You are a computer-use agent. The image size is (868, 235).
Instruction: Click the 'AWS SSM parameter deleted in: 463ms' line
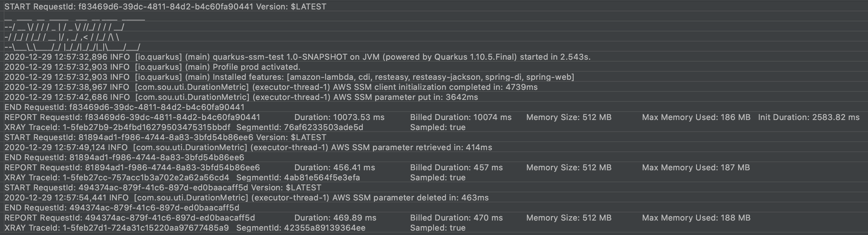246,198
